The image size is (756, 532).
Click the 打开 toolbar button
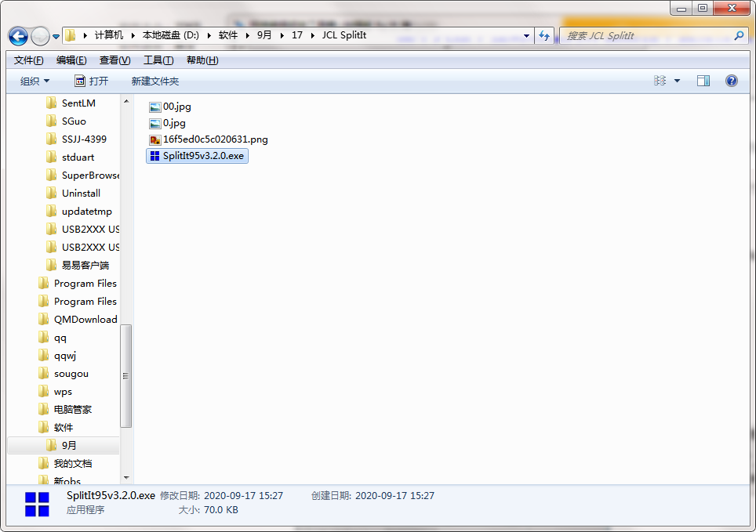point(92,81)
